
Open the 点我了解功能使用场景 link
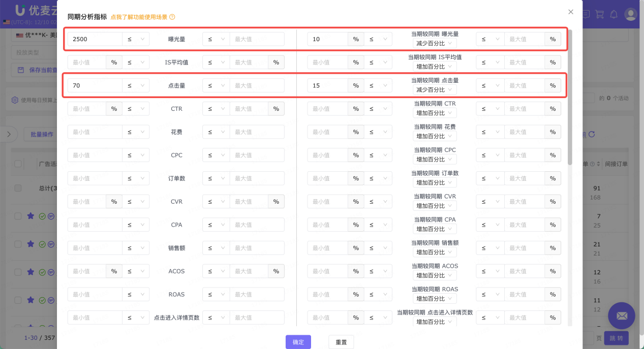(140, 17)
